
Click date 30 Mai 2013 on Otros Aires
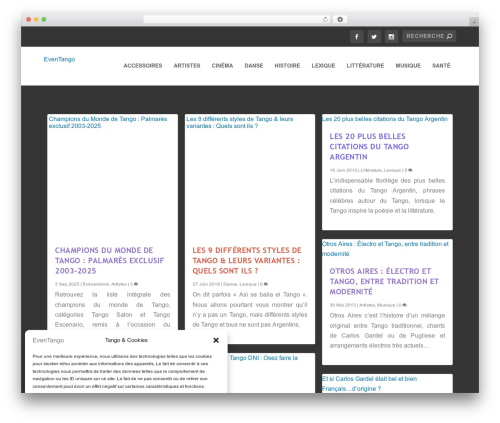[x=343, y=305]
